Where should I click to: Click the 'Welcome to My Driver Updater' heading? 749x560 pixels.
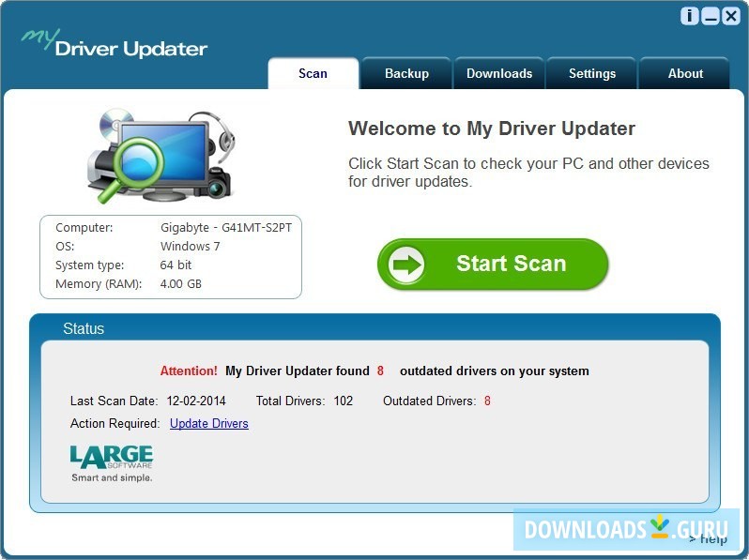(492, 129)
